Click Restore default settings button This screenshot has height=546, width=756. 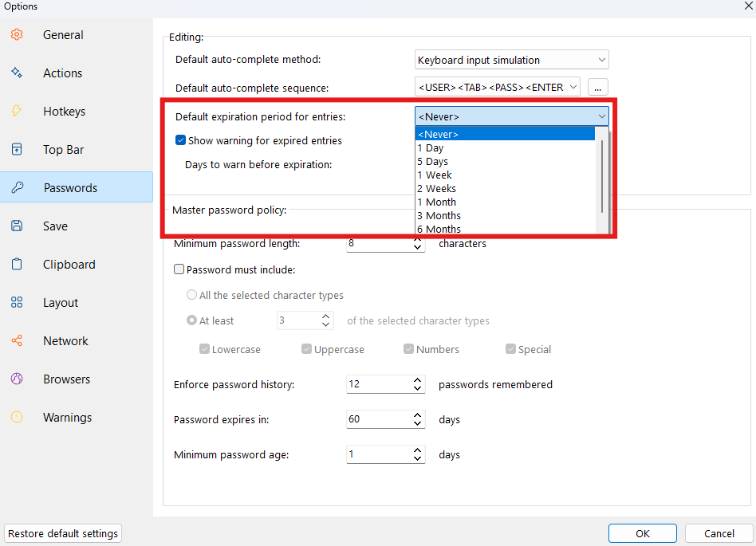[63, 533]
